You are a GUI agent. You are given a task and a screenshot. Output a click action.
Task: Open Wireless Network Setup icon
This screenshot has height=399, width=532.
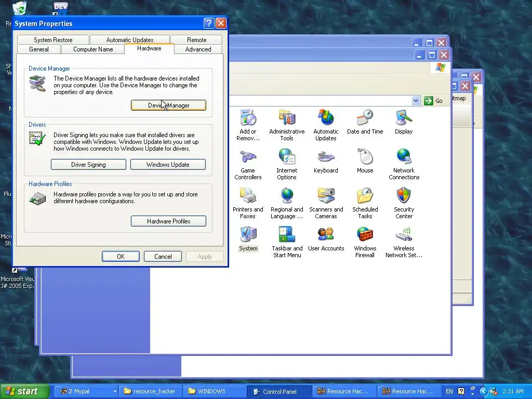(x=404, y=242)
